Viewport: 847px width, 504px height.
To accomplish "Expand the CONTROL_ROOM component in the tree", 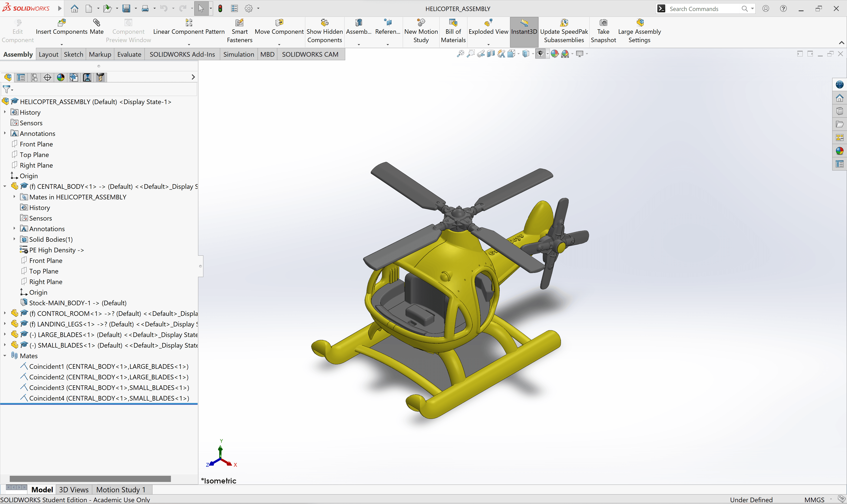I will pyautogui.click(x=5, y=313).
